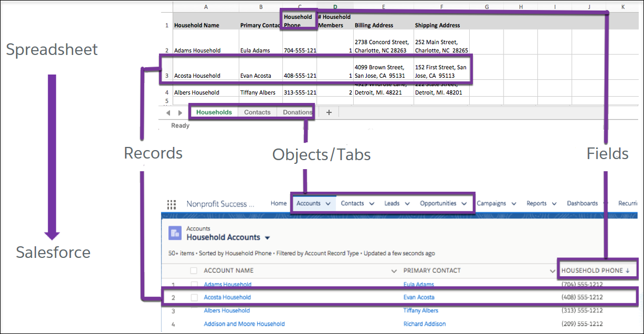The height and width of the screenshot is (334, 644).
Task: Switch to the Donations sheet tab
Action: pos(297,113)
